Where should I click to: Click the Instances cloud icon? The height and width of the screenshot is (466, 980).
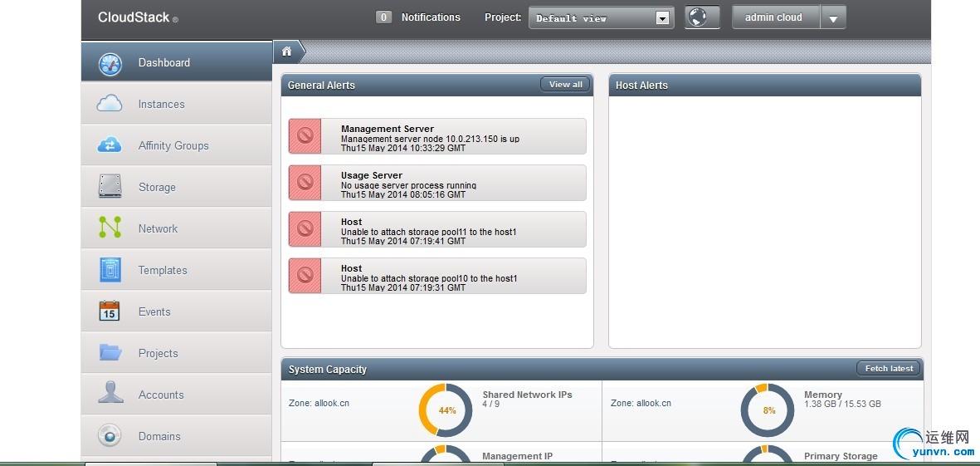[x=110, y=104]
